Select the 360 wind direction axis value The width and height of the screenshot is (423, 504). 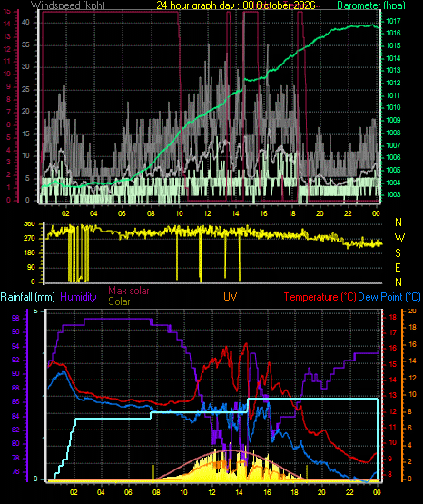tap(29, 224)
